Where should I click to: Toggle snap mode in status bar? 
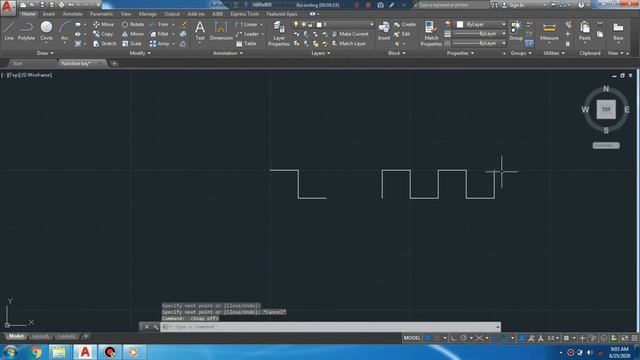(438, 338)
